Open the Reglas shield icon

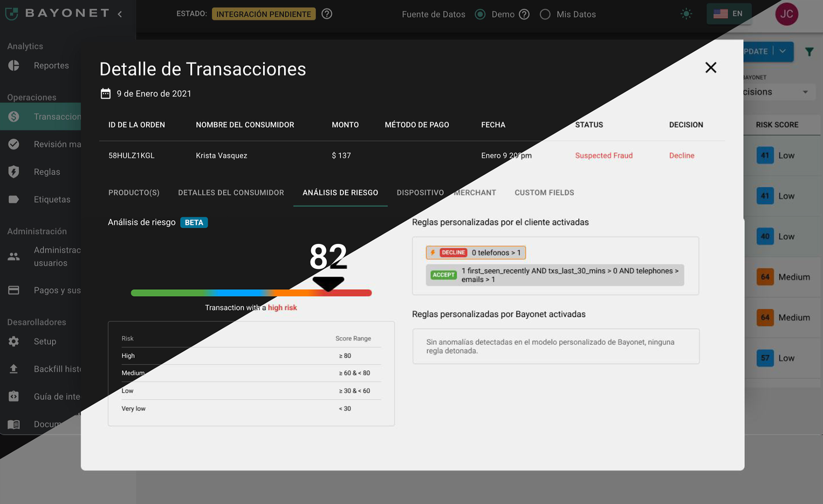(x=14, y=171)
